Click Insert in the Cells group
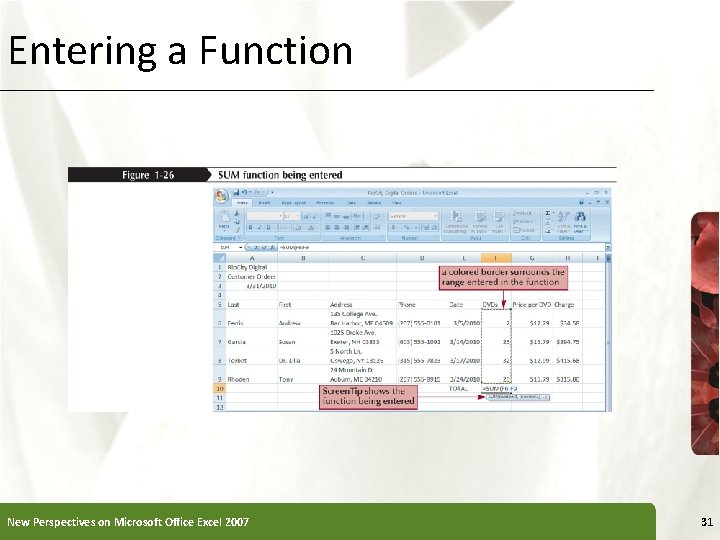Screen dimensions: 720x540 [x=523, y=214]
